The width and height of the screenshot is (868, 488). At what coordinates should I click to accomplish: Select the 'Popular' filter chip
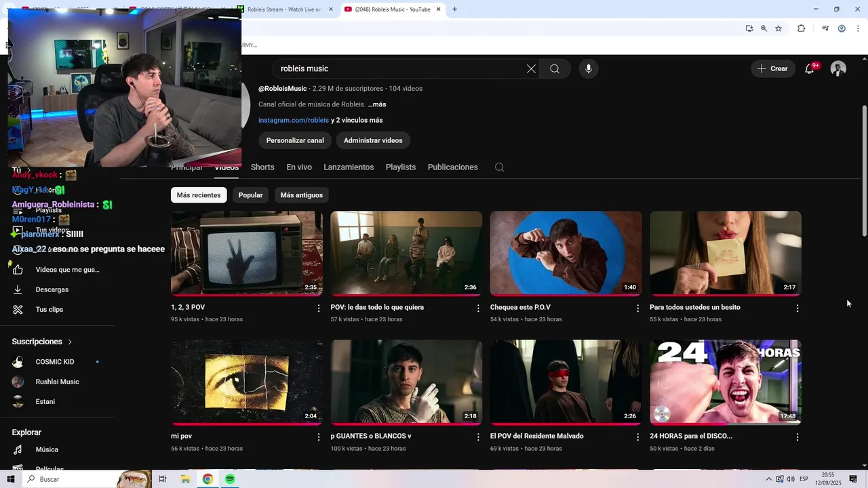[250, 195]
